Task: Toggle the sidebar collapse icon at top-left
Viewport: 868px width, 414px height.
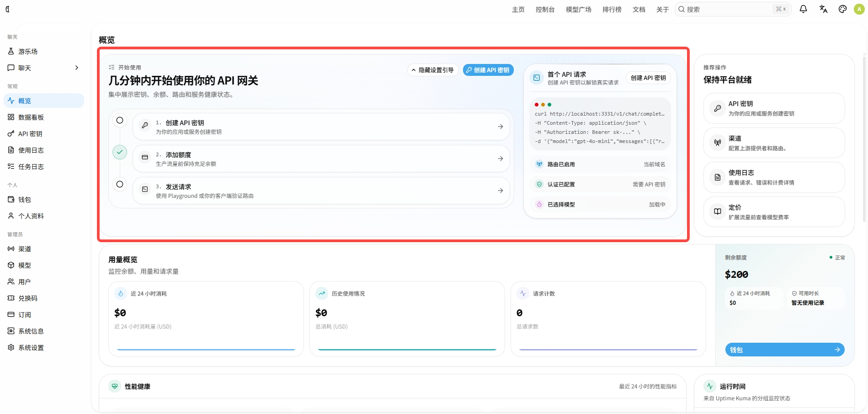Action: (x=7, y=9)
